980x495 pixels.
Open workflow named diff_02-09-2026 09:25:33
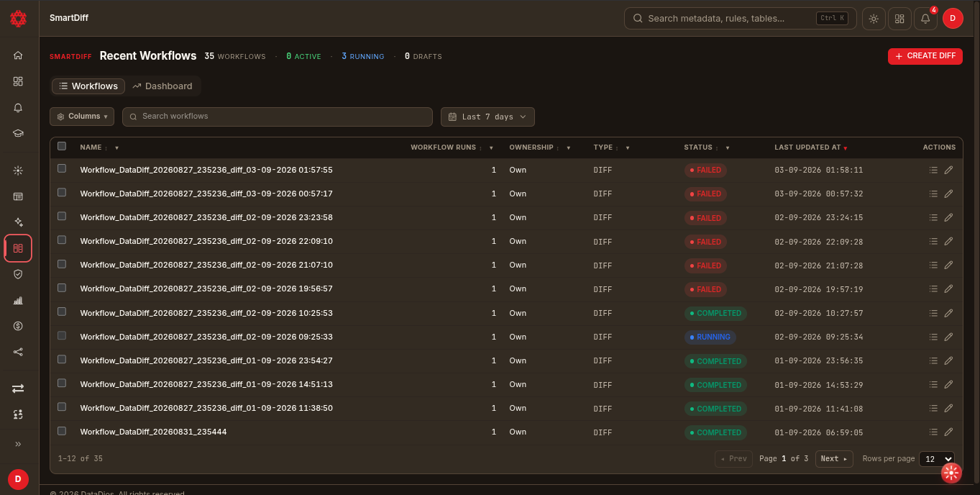pyautogui.click(x=206, y=337)
